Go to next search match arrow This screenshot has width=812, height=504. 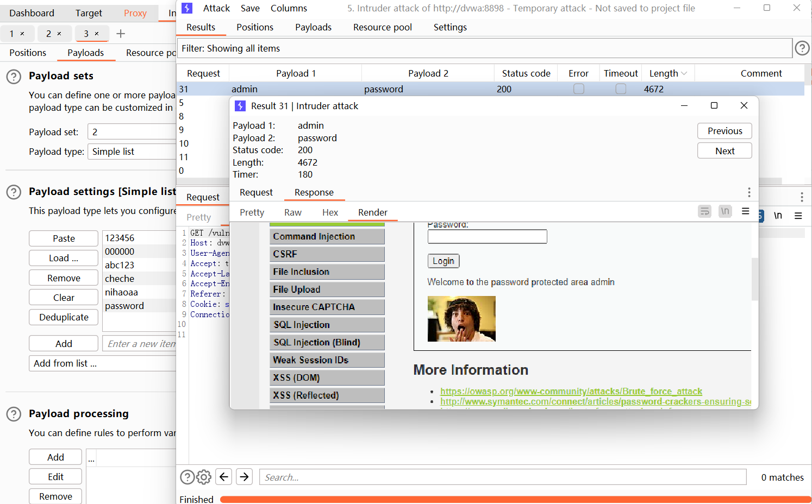pyautogui.click(x=245, y=477)
